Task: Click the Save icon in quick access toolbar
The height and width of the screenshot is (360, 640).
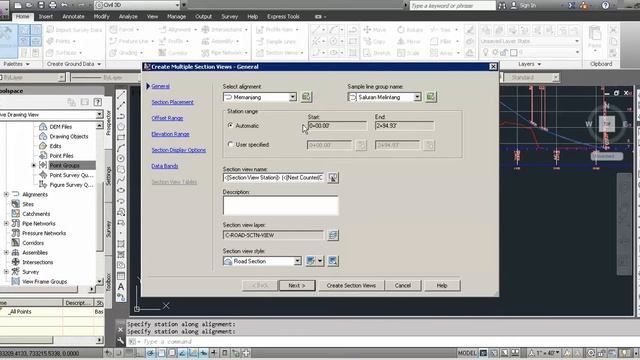Action: tap(41, 5)
